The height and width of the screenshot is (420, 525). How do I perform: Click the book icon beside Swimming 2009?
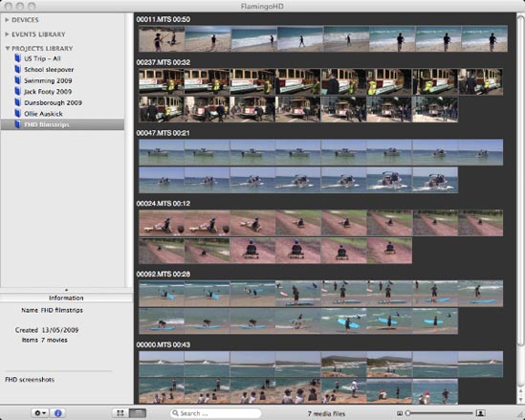click(x=17, y=80)
